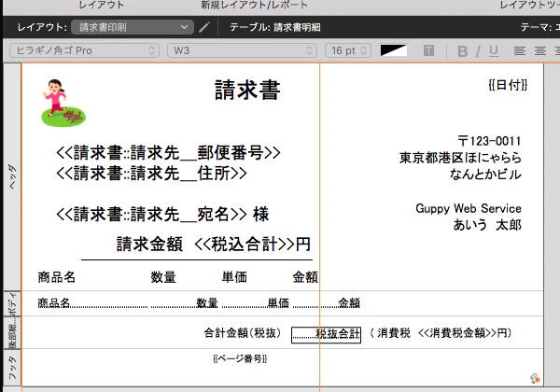Screen dimensions: 560x392
Task: Select the 請求書 title text
Action: [247, 90]
